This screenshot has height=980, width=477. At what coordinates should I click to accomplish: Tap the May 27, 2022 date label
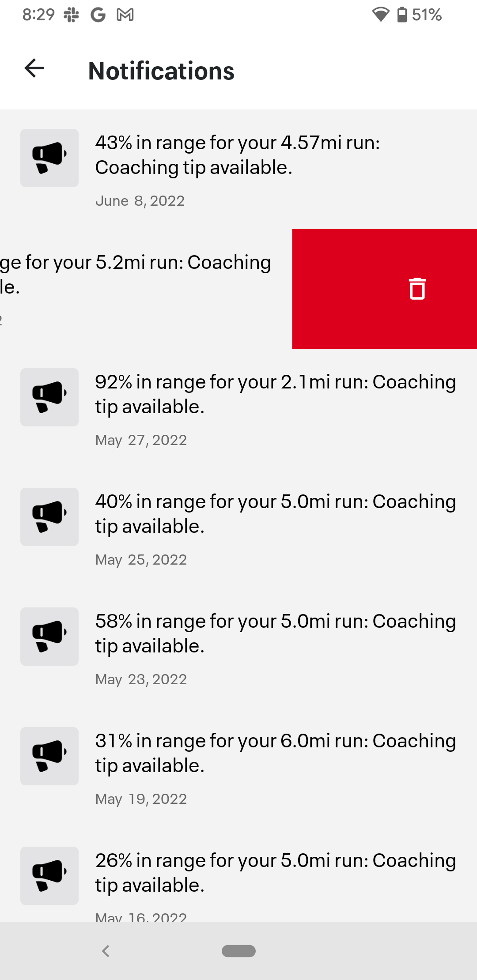click(141, 440)
